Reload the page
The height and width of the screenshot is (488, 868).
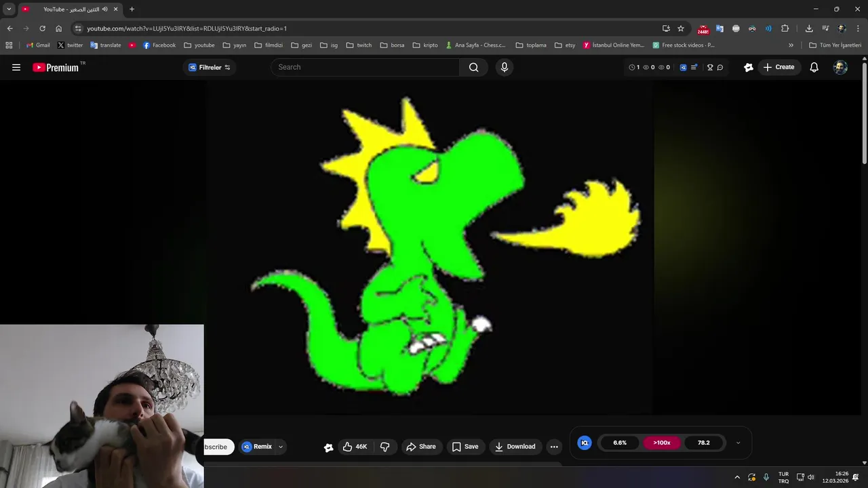coord(42,28)
